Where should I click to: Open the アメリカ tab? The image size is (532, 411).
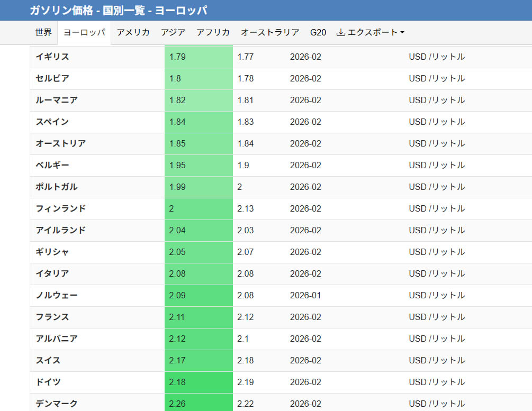pos(133,32)
